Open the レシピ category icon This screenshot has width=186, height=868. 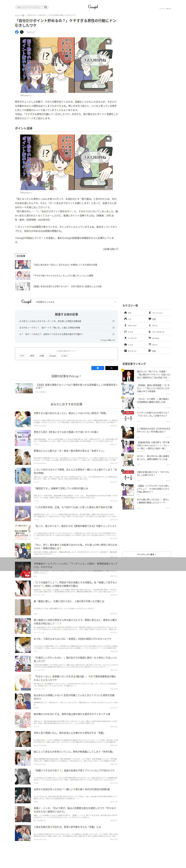(126, 344)
